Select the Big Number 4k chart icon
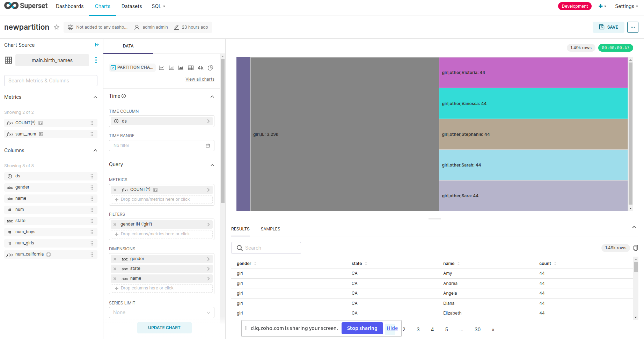This screenshot has height=339, width=644. pyautogui.click(x=200, y=67)
